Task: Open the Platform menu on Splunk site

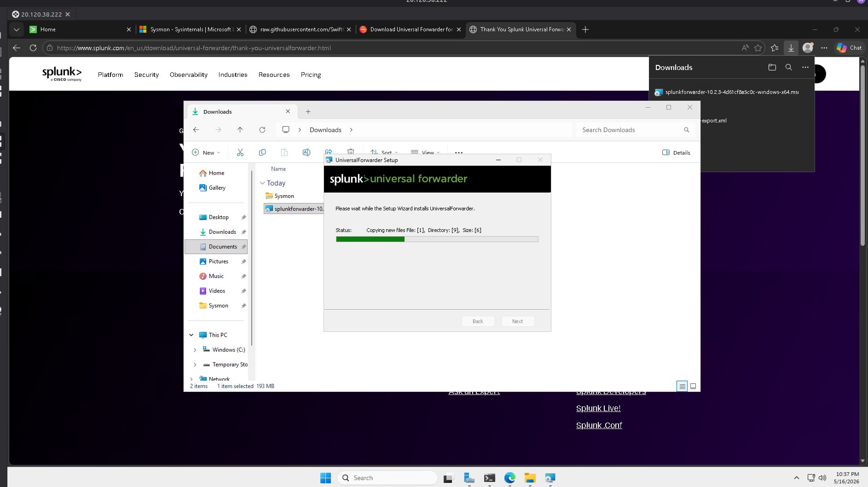Action: tap(110, 75)
